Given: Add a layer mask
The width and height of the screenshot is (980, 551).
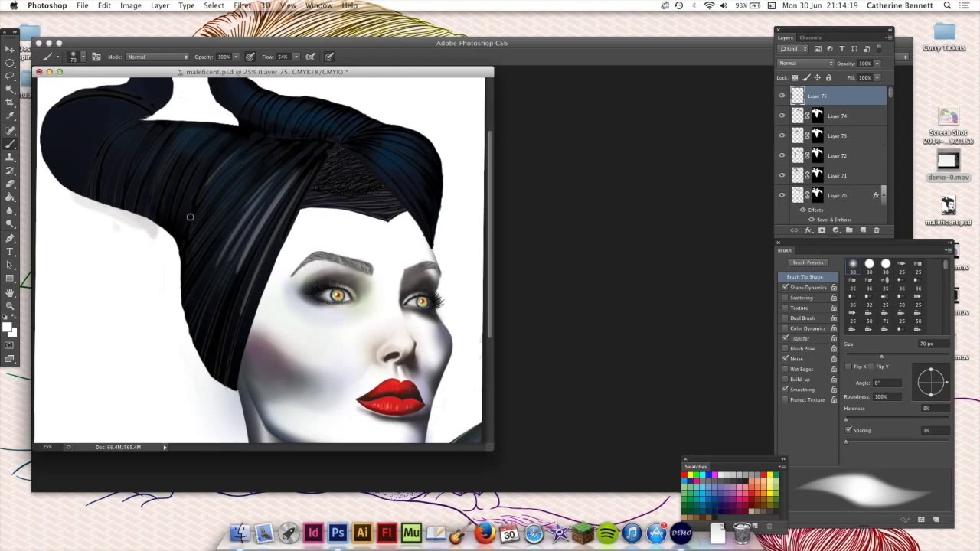Looking at the screenshot, I should [822, 230].
